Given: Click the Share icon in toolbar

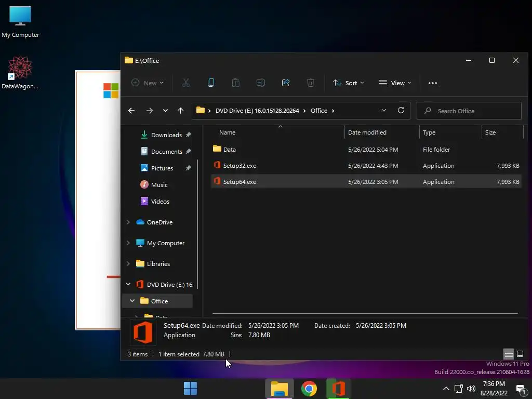Looking at the screenshot, I should coord(286,83).
